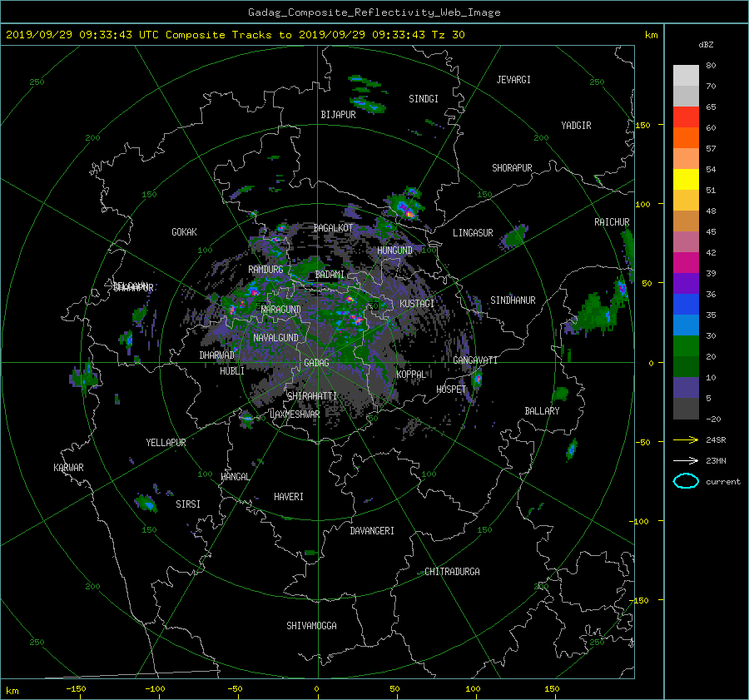
Task: Click the small echo cell west of Sirsi
Action: point(146,503)
